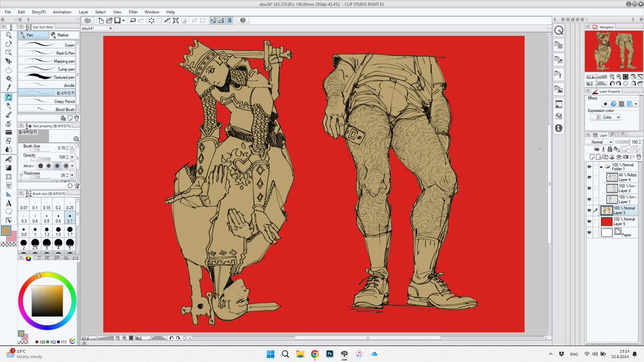644x362 pixels.
Task: Hide Folder 1 with eye icon
Action: pos(589,167)
